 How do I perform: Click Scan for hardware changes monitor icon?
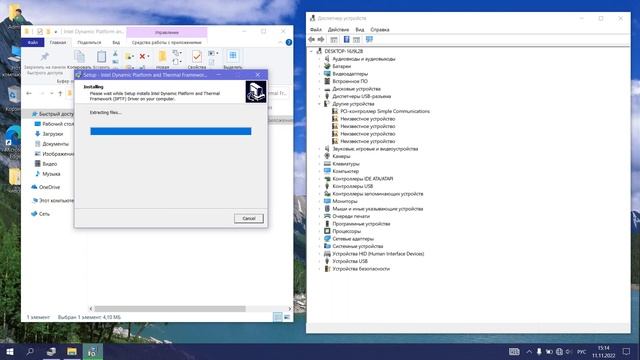tap(369, 40)
